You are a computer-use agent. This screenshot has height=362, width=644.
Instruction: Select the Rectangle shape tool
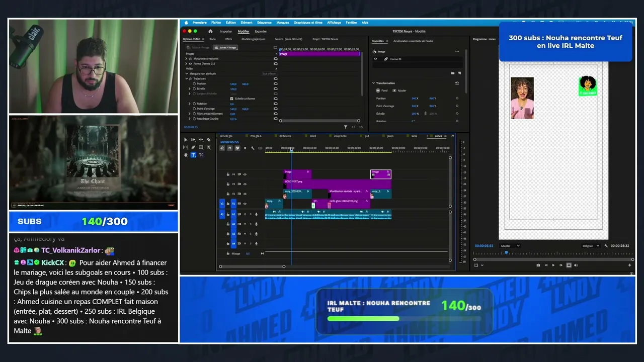click(x=201, y=147)
